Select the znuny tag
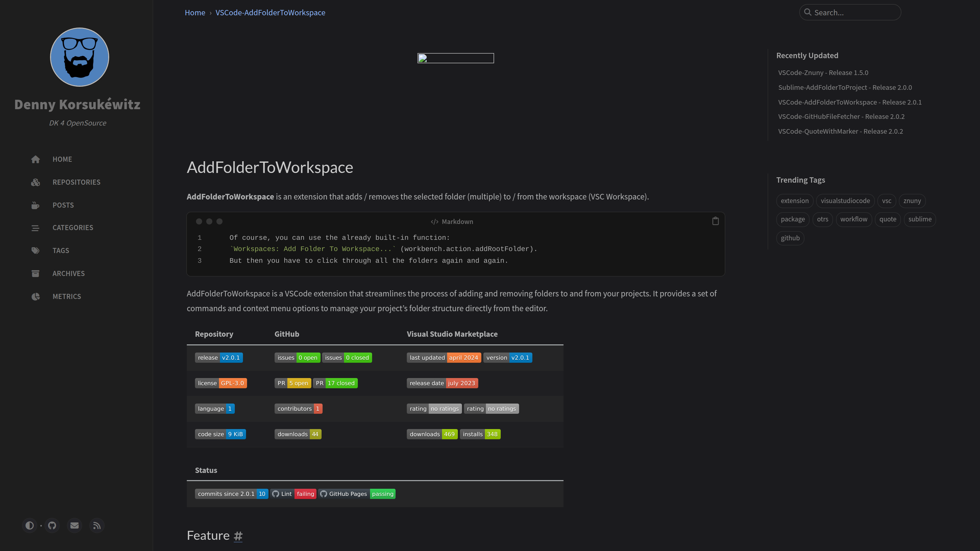 click(x=912, y=201)
